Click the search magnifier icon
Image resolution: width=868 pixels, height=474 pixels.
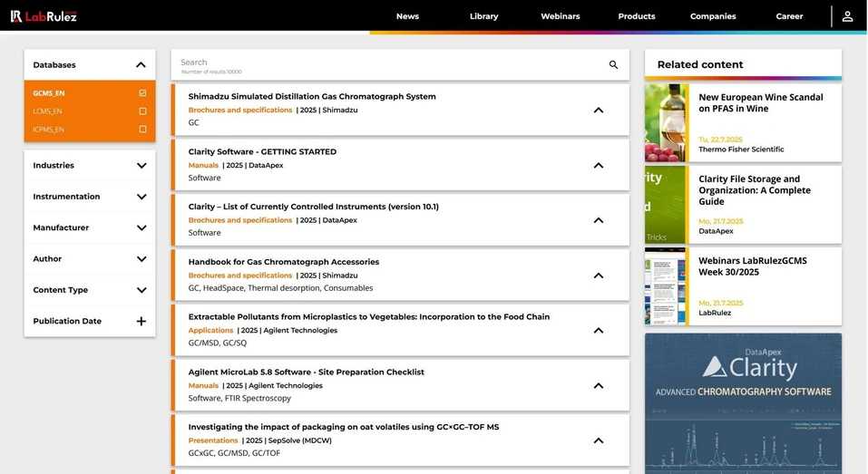(613, 64)
